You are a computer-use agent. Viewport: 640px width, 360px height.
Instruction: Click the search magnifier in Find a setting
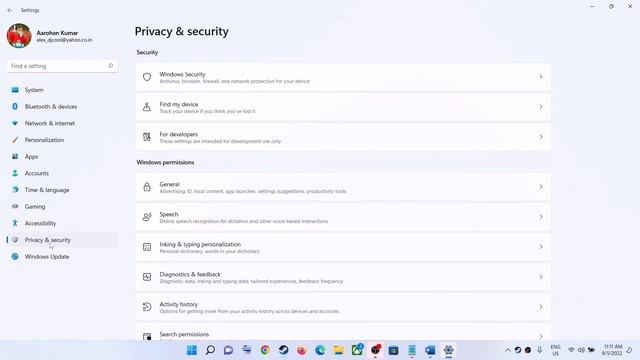click(x=110, y=66)
